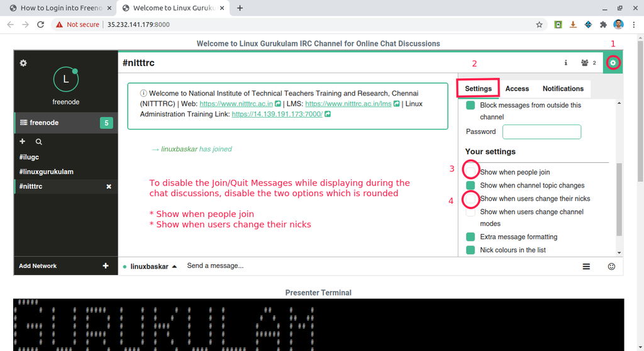Viewport: 644px width, 351px height.
Task: Click the plus icon to join channel
Action: (x=23, y=142)
